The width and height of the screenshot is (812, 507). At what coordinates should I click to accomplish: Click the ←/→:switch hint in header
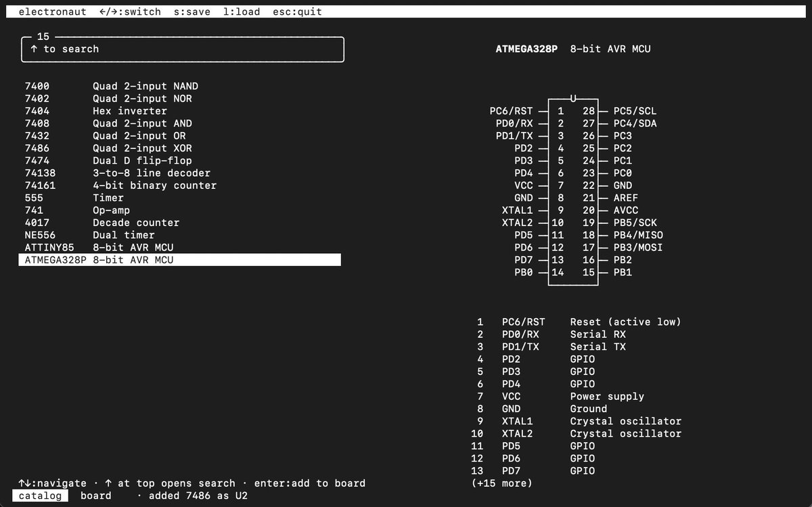pos(130,12)
